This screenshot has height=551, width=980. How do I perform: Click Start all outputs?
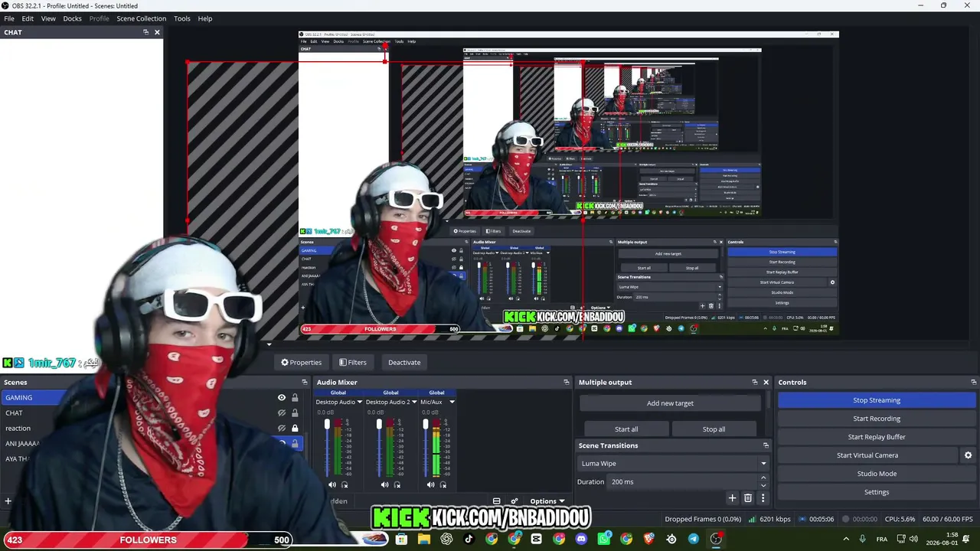click(626, 429)
